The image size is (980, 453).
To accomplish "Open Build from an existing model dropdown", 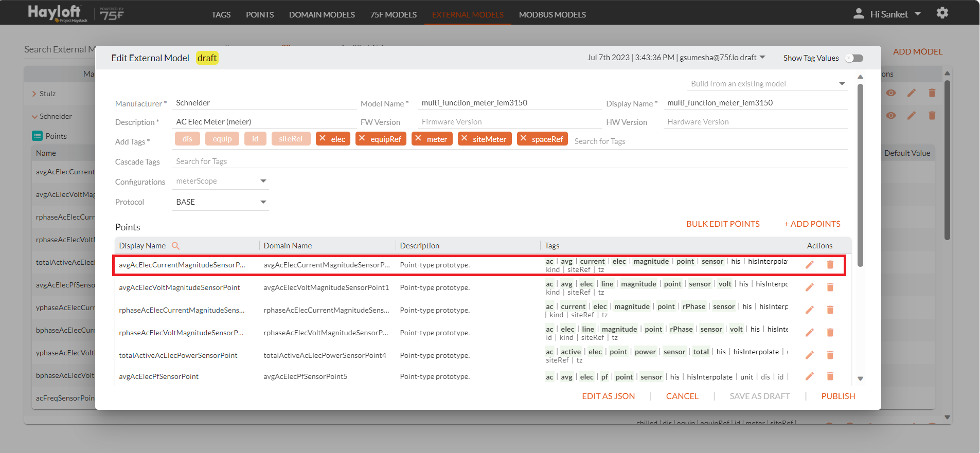I will [x=767, y=84].
